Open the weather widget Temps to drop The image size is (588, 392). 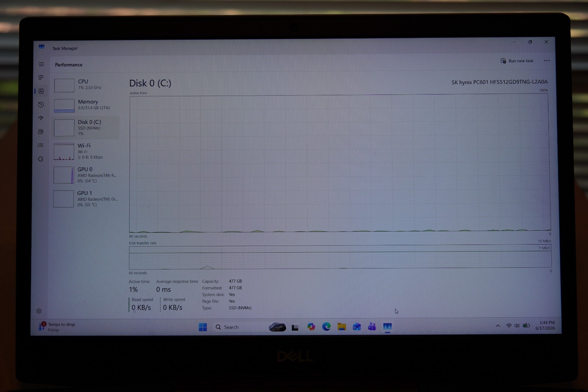57,327
